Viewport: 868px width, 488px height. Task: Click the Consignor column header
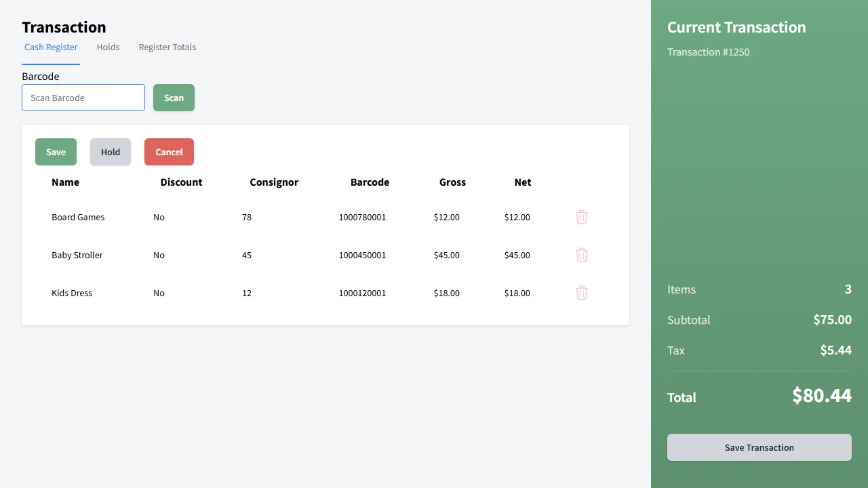[x=274, y=182]
